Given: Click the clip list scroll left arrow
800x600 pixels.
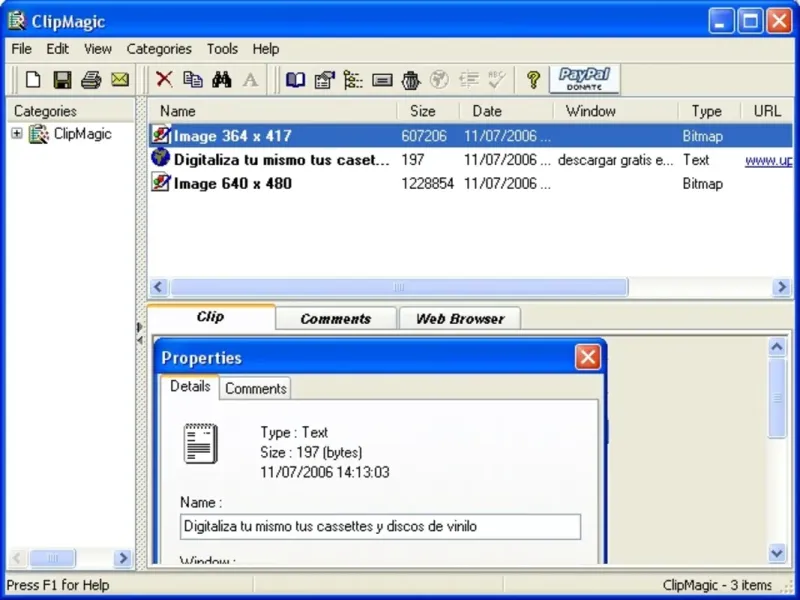Looking at the screenshot, I should click(x=159, y=287).
